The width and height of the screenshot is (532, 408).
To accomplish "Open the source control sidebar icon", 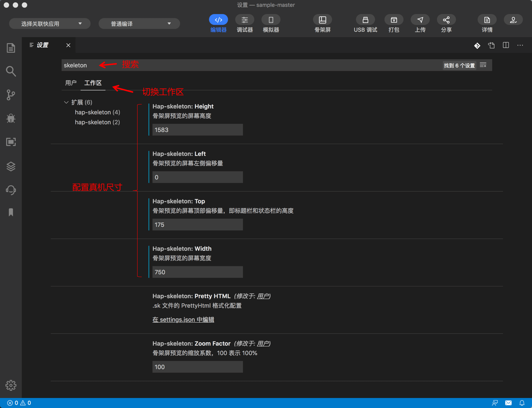I will pos(11,95).
